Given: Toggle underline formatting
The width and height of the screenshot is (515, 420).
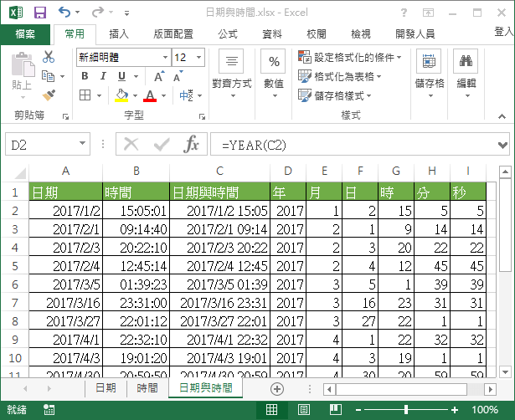Looking at the screenshot, I should tap(122, 76).
